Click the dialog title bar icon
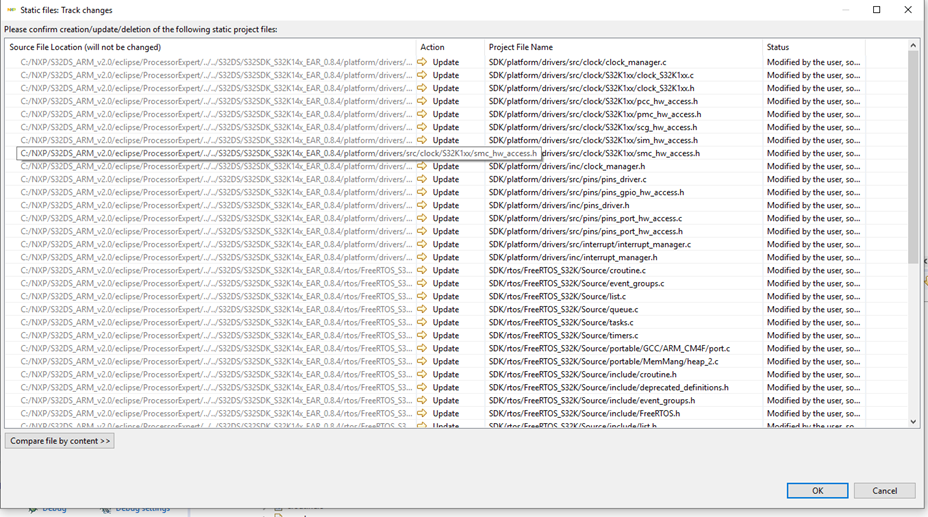 click(11, 10)
